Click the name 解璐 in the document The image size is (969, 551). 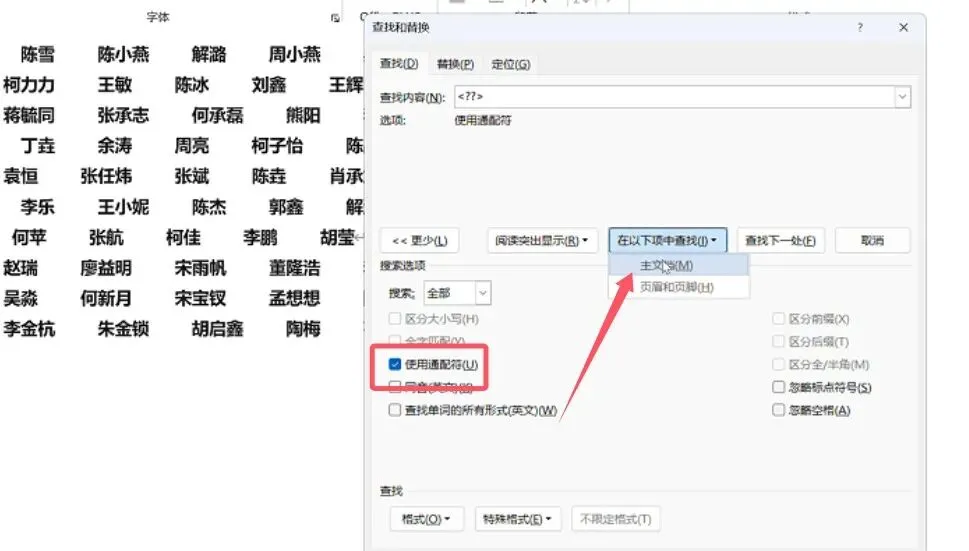tap(209, 54)
